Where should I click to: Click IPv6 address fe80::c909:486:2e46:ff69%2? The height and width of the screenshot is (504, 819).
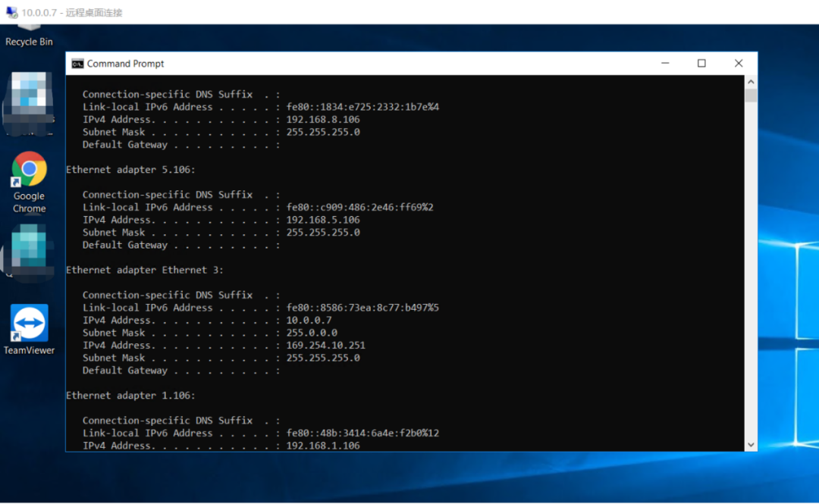point(360,208)
